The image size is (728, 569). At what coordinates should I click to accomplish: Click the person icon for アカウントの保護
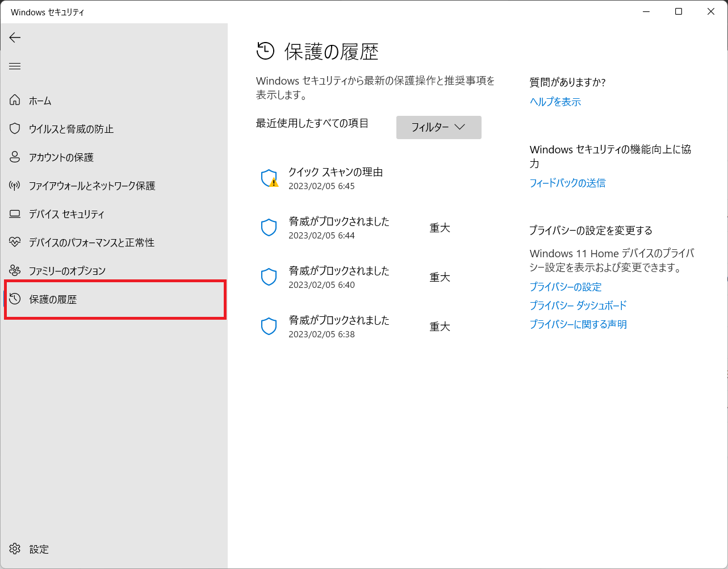click(x=15, y=157)
